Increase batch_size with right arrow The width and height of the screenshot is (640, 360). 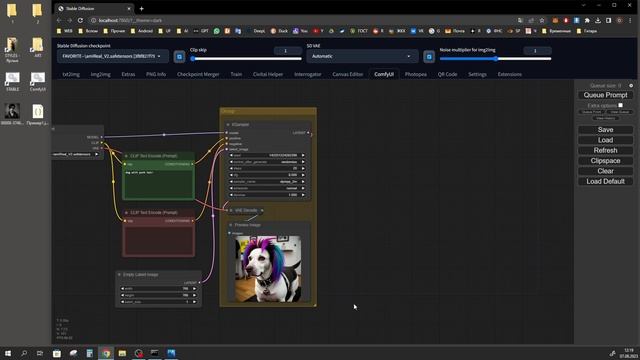click(194, 302)
